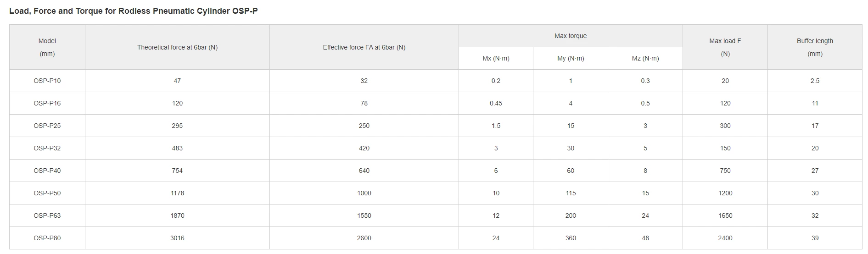868x254 pixels.
Task: Click the OSP-P32 model cell
Action: (x=47, y=148)
